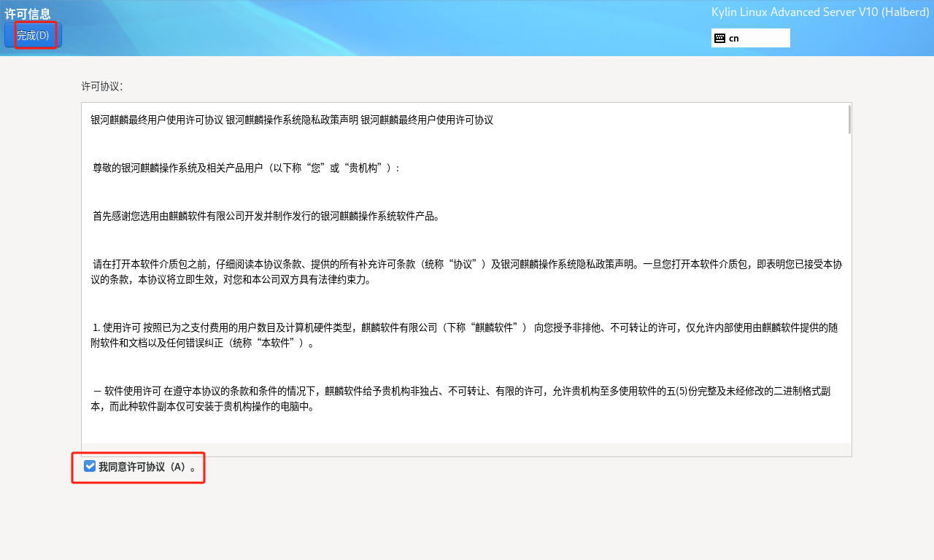Image resolution: width=934 pixels, height=560 pixels.
Task: Click the 完成(D) done button
Action: click(x=33, y=35)
